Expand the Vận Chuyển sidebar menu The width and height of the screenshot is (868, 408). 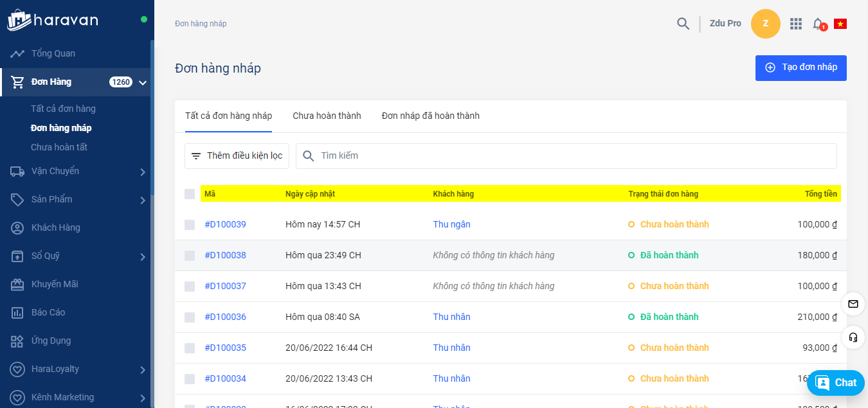click(143, 172)
